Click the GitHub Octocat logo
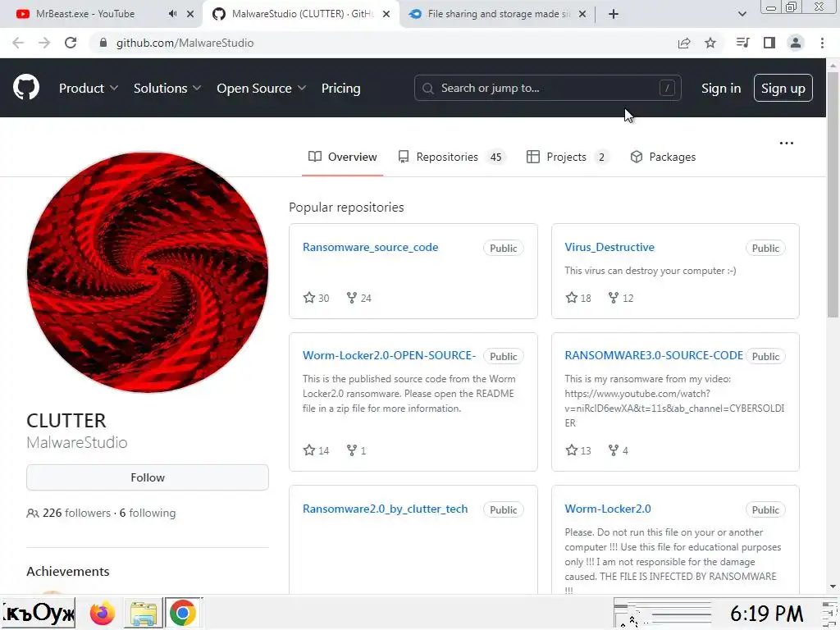The image size is (840, 630). tap(25, 88)
